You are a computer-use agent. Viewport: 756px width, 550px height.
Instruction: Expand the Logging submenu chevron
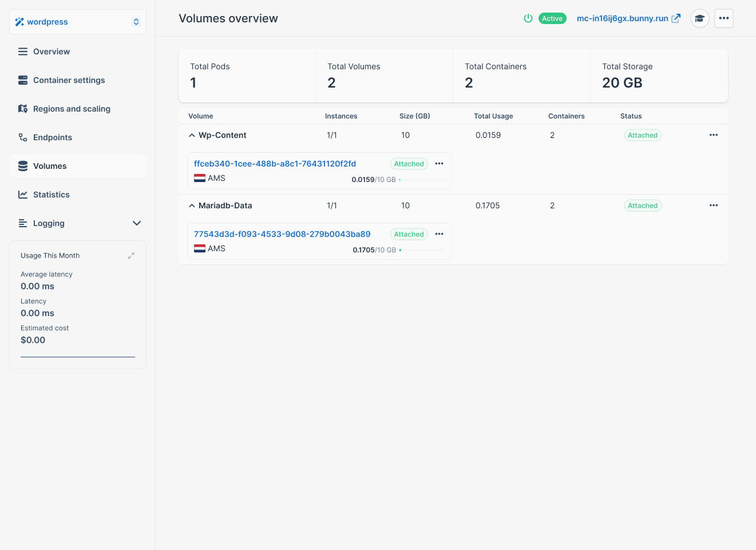coord(137,223)
